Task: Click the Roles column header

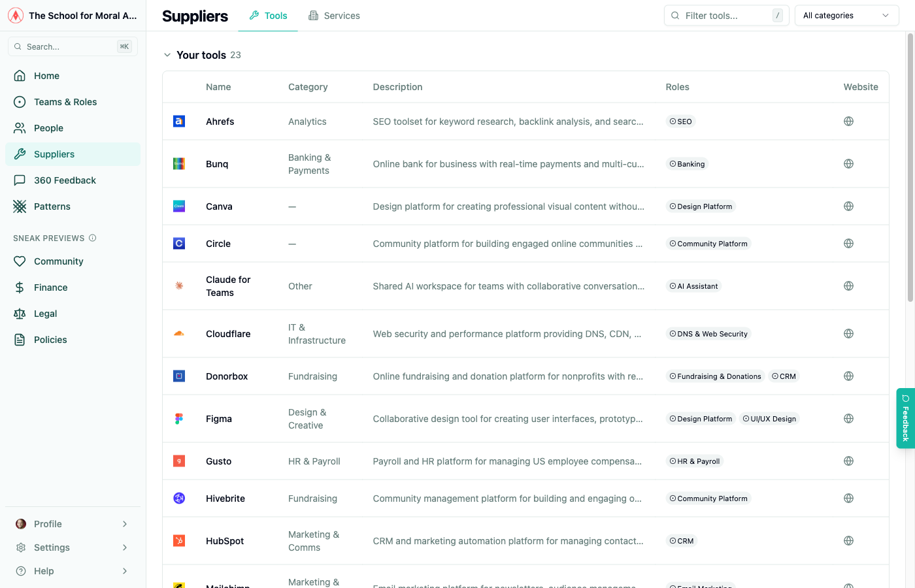Action: click(678, 87)
